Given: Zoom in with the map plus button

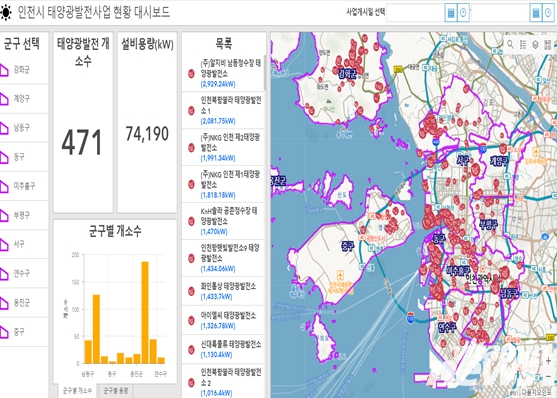Looking at the screenshot, I should pyautogui.click(x=548, y=361).
